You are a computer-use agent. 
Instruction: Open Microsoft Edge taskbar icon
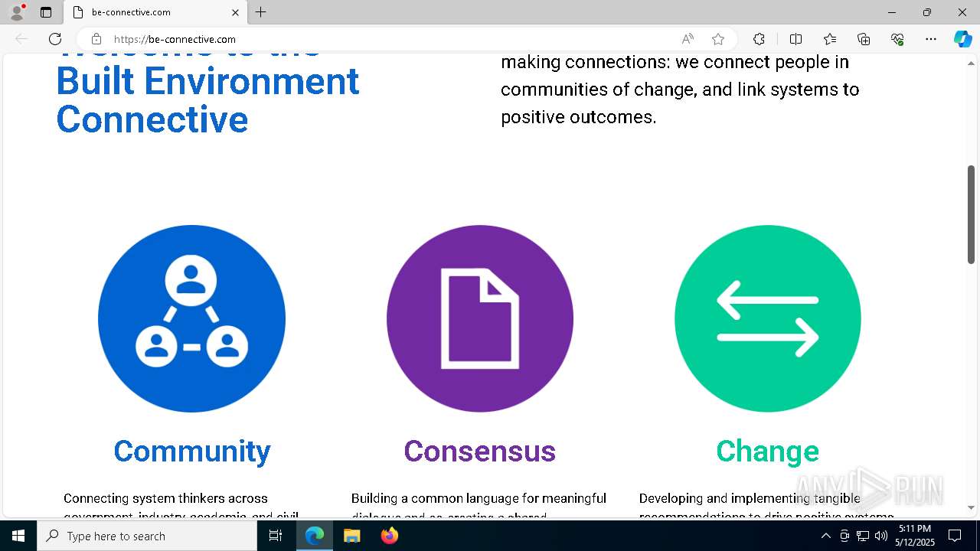(315, 536)
